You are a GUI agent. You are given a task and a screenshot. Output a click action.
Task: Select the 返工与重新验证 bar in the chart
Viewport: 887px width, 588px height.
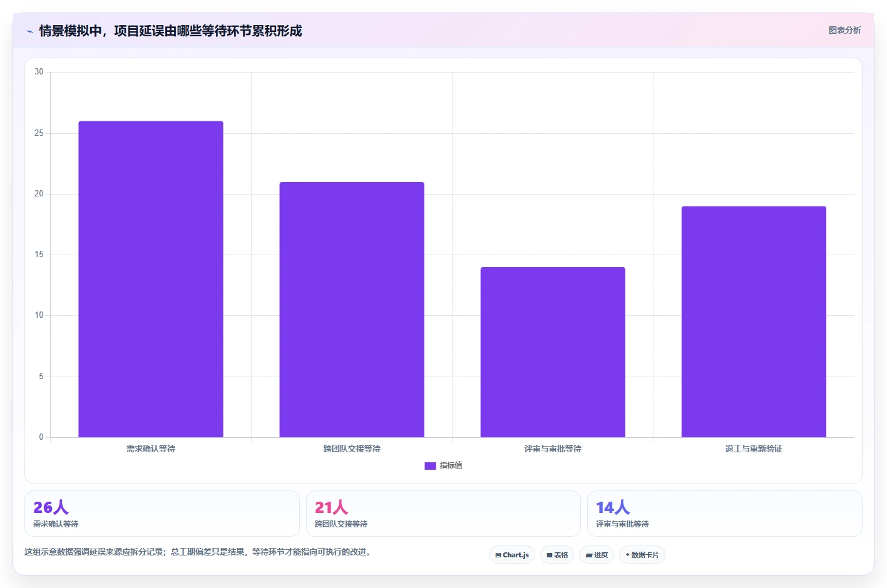click(754, 322)
